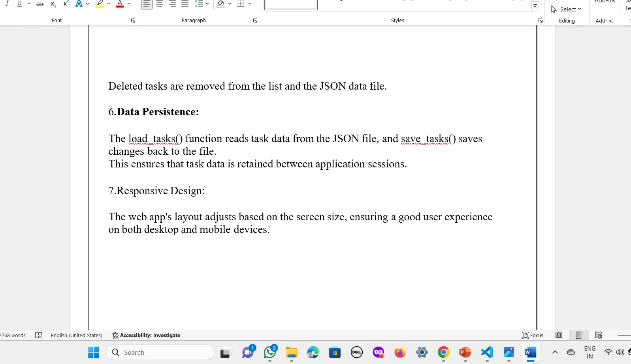This screenshot has height=364, width=631.
Task: Expand the Styles gallery more arrow
Action: (535, 6)
